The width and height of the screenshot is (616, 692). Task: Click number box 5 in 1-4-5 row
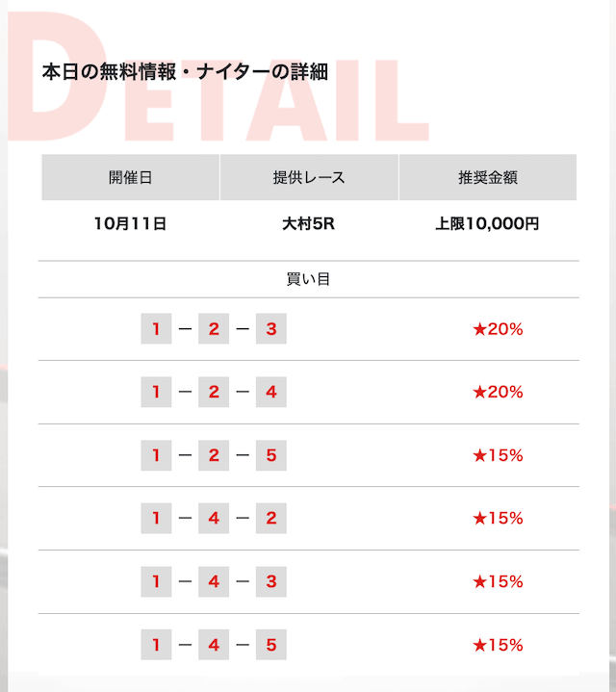(270, 645)
